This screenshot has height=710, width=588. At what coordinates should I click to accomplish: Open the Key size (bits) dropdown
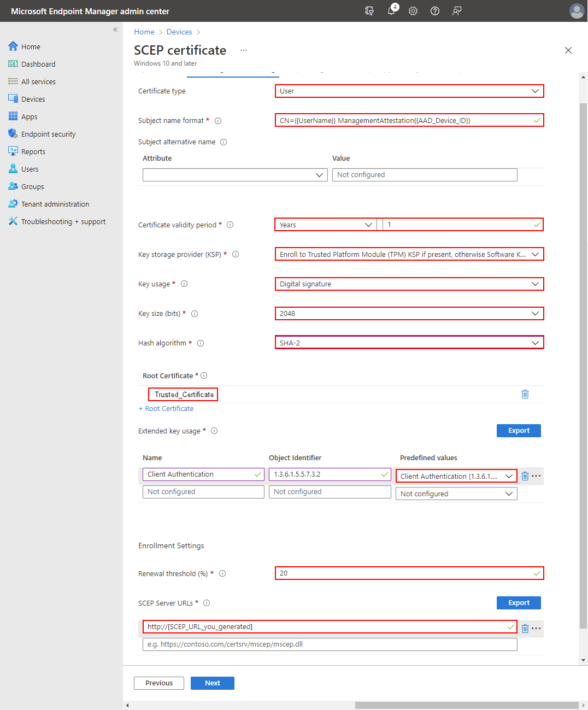click(x=409, y=314)
